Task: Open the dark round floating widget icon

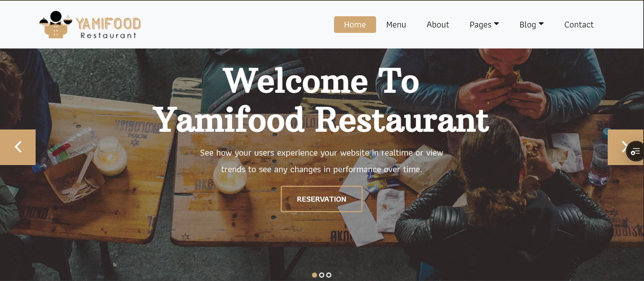Action: coord(635,151)
